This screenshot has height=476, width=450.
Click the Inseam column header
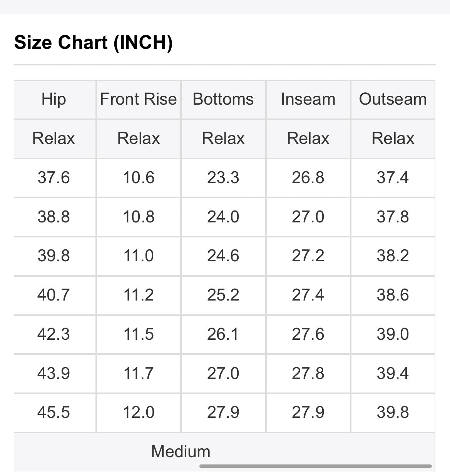(308, 99)
